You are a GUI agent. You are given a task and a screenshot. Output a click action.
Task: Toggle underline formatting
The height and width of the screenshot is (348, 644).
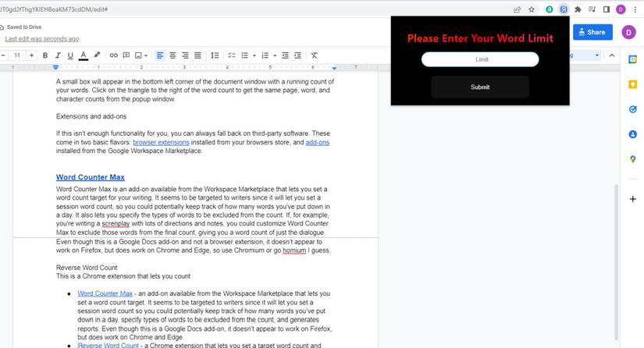point(70,55)
